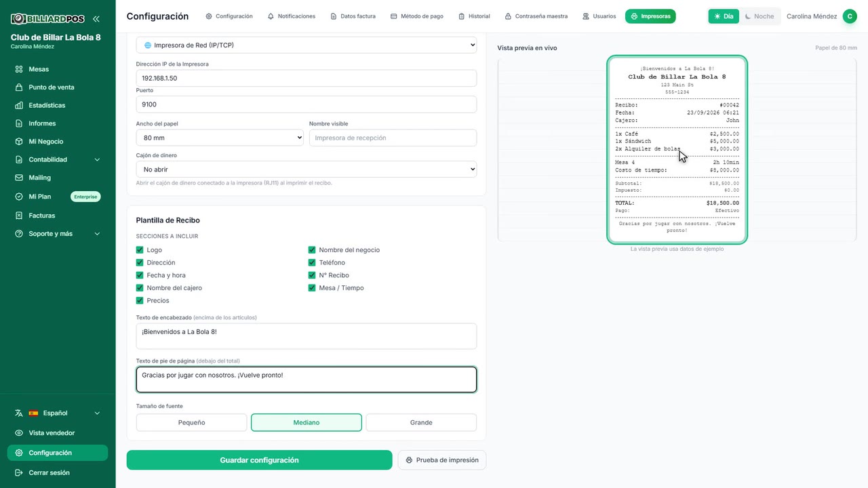Click the Cerrar sesión exit icon
Viewport: 868px width, 488px height.
pyautogui.click(x=19, y=472)
